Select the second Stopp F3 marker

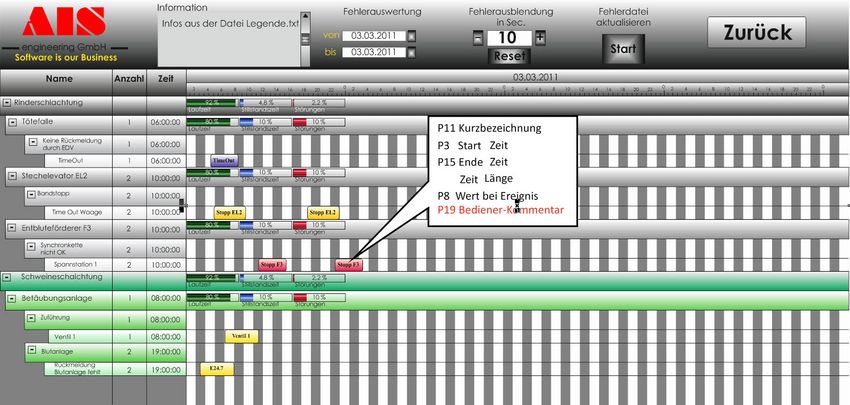click(349, 265)
